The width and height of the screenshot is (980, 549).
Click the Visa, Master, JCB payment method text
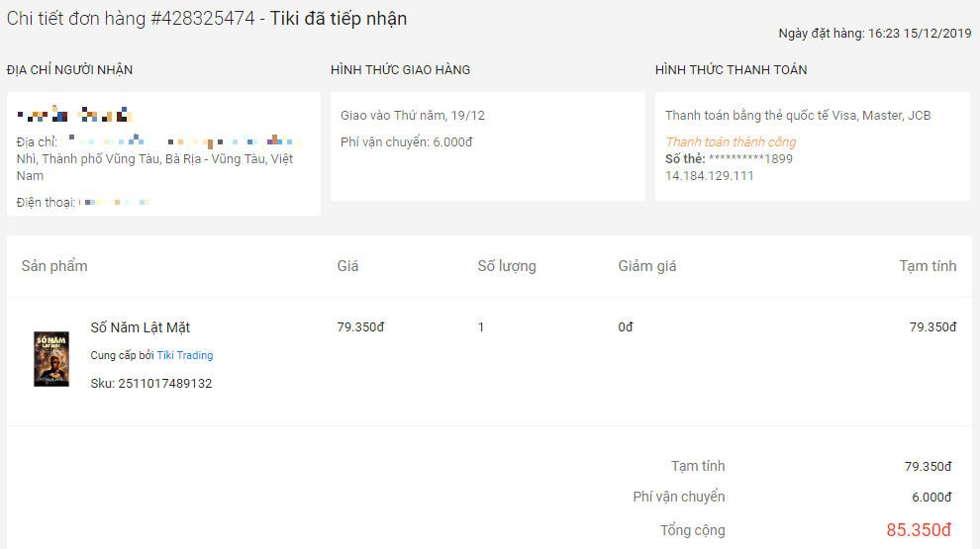click(x=798, y=116)
